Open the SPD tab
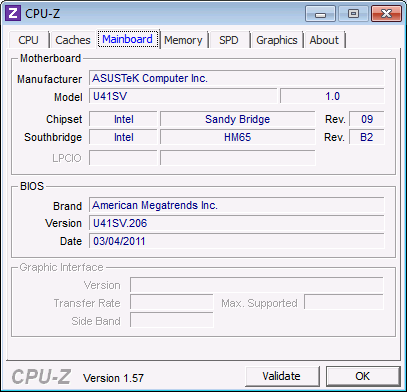 (x=229, y=40)
